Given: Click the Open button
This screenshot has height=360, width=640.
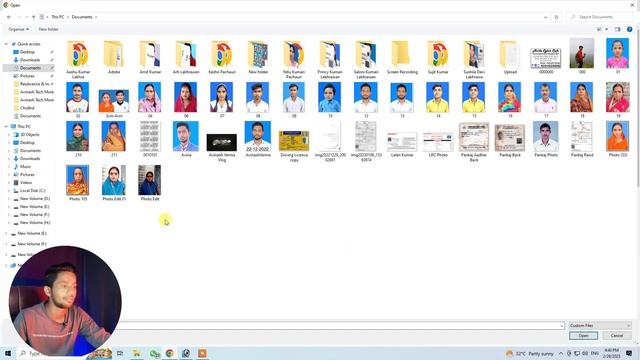Looking at the screenshot, I should pyautogui.click(x=583, y=336).
